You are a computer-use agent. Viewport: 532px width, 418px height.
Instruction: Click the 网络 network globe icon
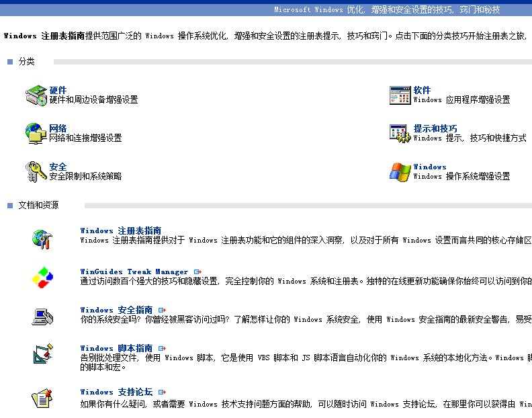pyautogui.click(x=36, y=134)
